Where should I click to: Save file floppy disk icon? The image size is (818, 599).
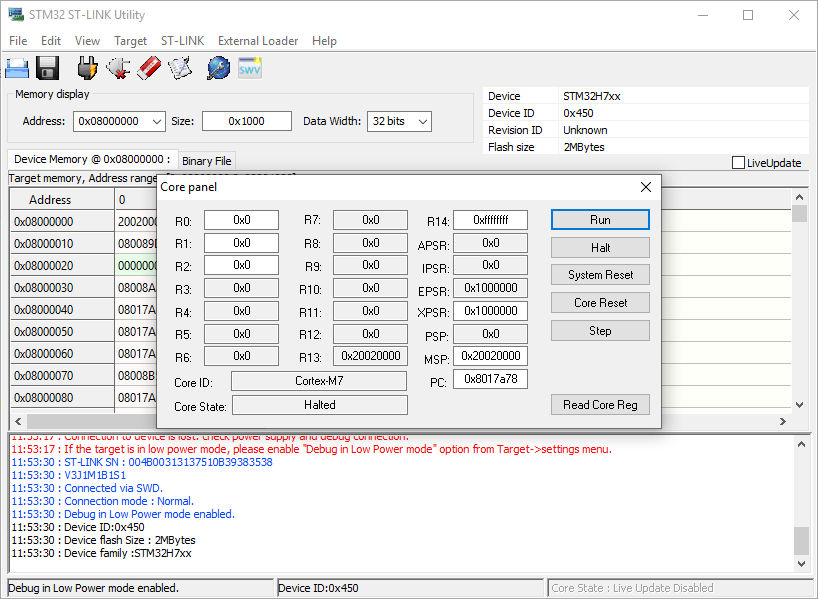point(47,68)
